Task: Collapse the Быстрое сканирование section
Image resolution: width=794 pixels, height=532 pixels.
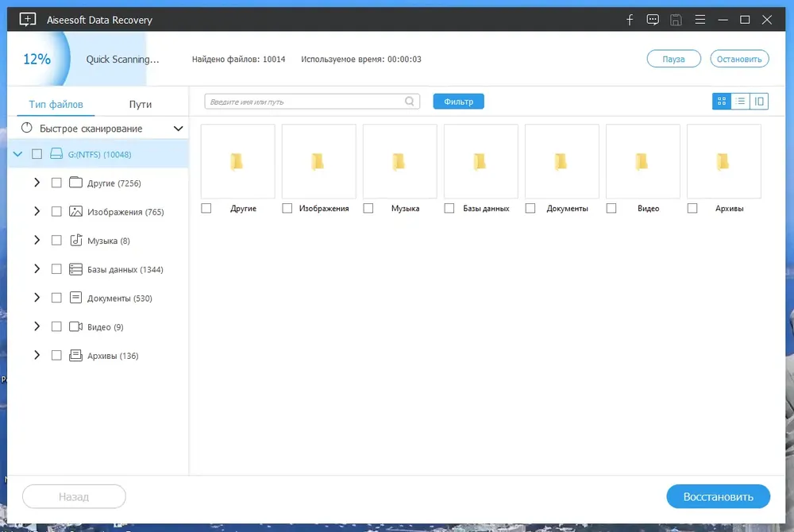Action: (x=178, y=129)
